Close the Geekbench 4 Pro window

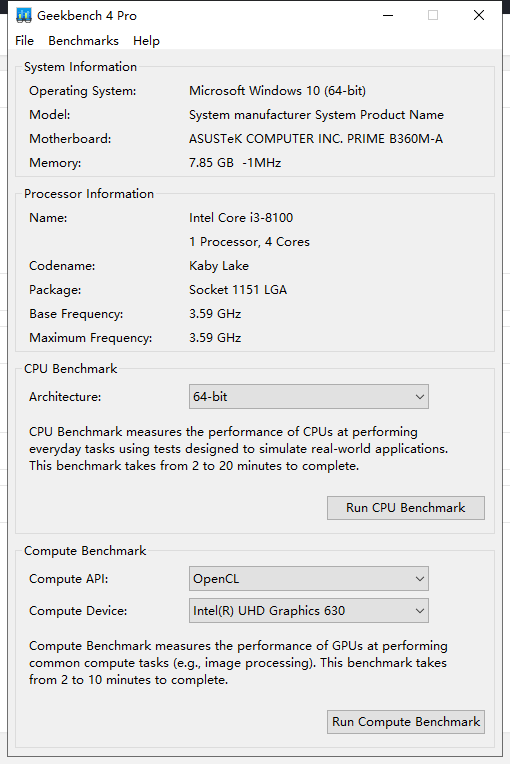pyautogui.click(x=479, y=16)
